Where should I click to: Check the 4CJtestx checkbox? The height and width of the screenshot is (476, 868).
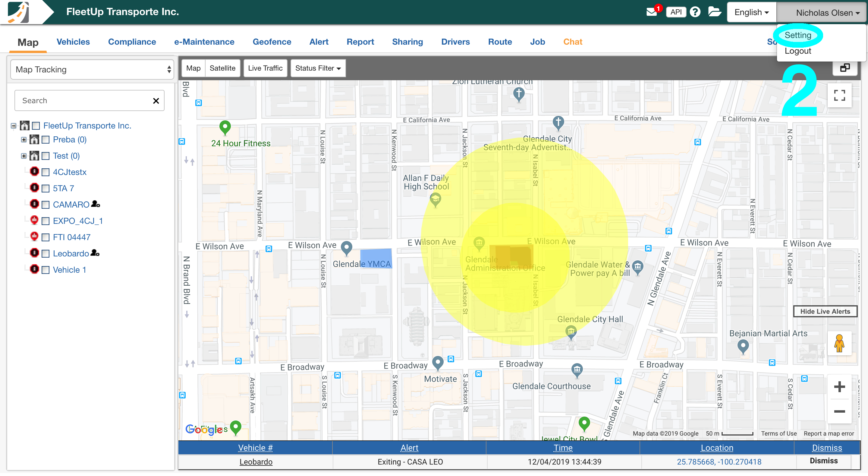pyautogui.click(x=46, y=173)
